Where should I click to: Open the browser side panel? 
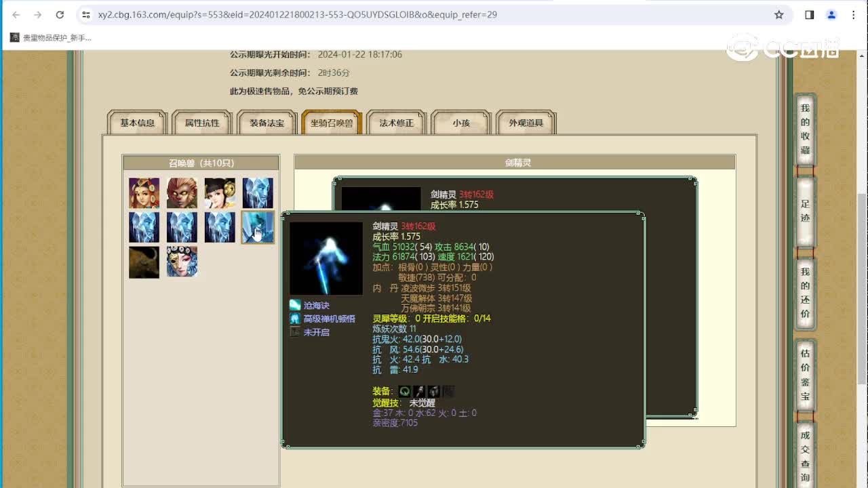point(810,14)
